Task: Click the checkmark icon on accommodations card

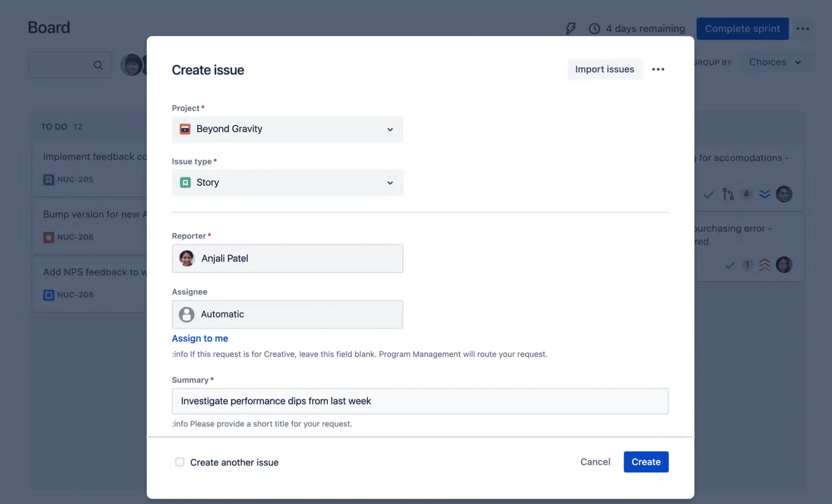Action: [x=709, y=195]
